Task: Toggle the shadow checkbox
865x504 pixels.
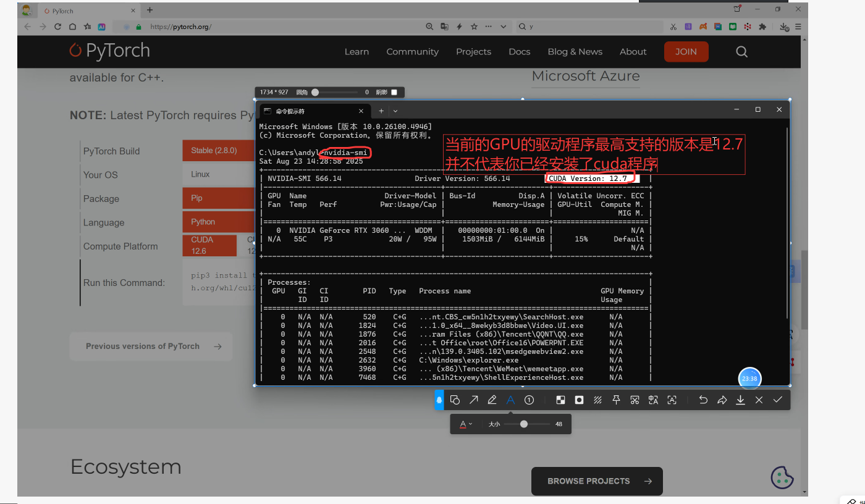Action: point(394,92)
